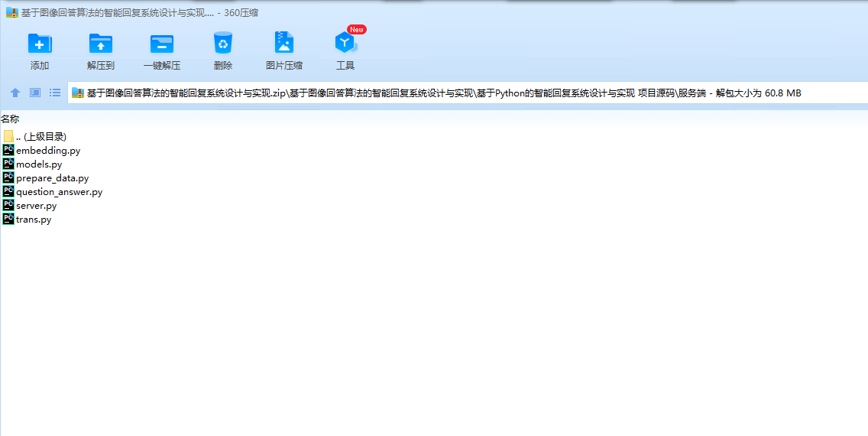Select the file name models.py
This screenshot has height=436, width=868.
(x=39, y=164)
